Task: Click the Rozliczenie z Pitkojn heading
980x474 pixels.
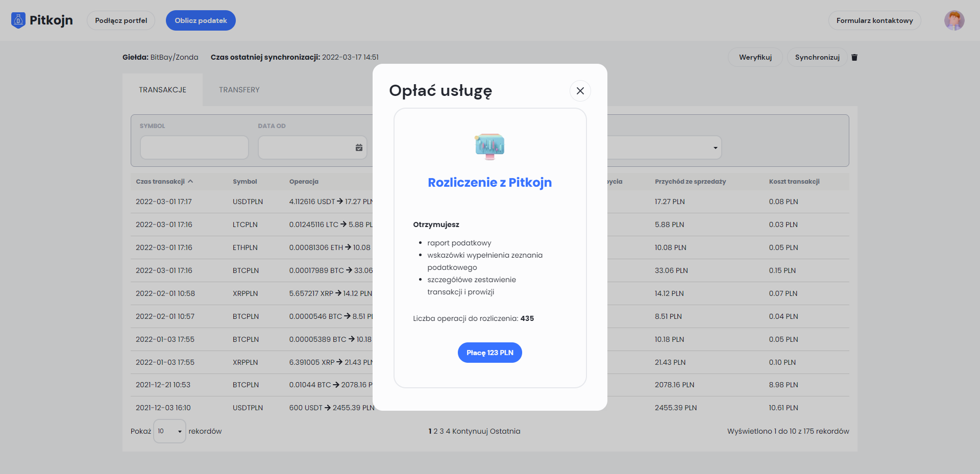Action: tap(489, 183)
